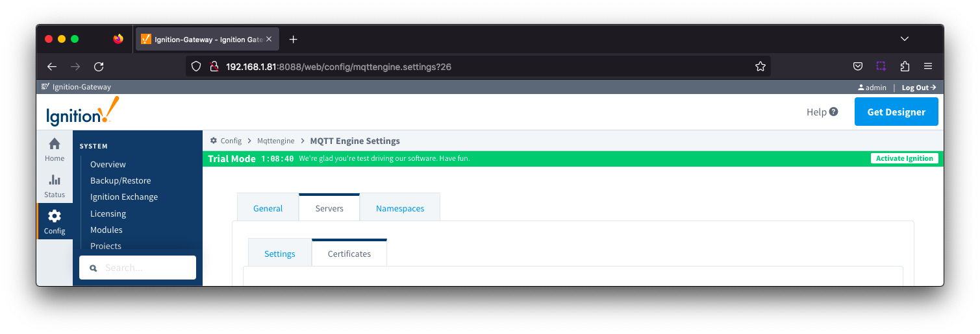Open Projects menu item

(x=106, y=246)
